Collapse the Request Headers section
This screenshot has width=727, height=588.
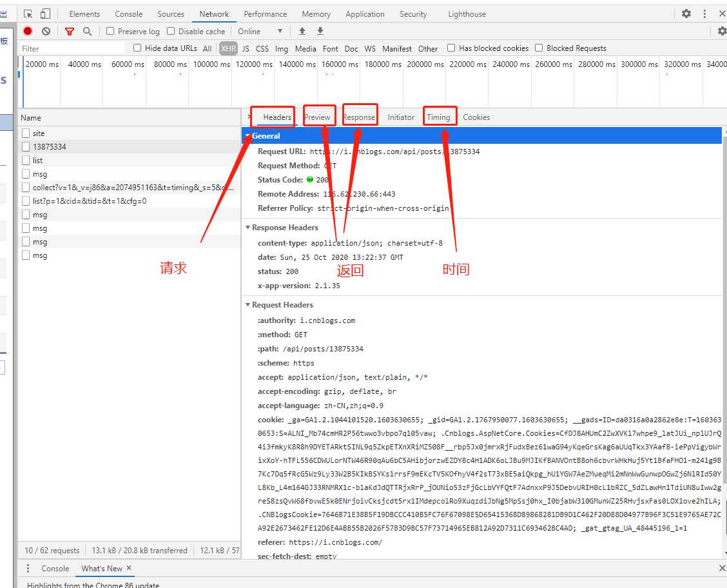[x=248, y=305]
